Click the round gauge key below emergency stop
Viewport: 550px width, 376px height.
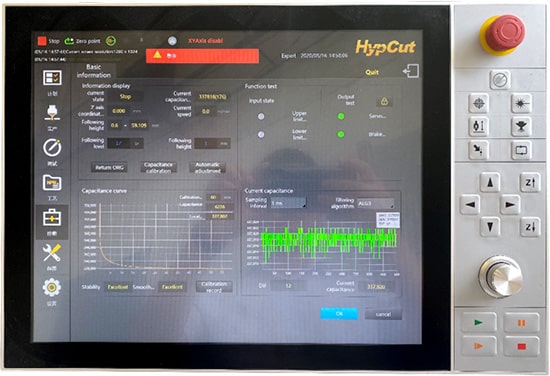click(500, 80)
